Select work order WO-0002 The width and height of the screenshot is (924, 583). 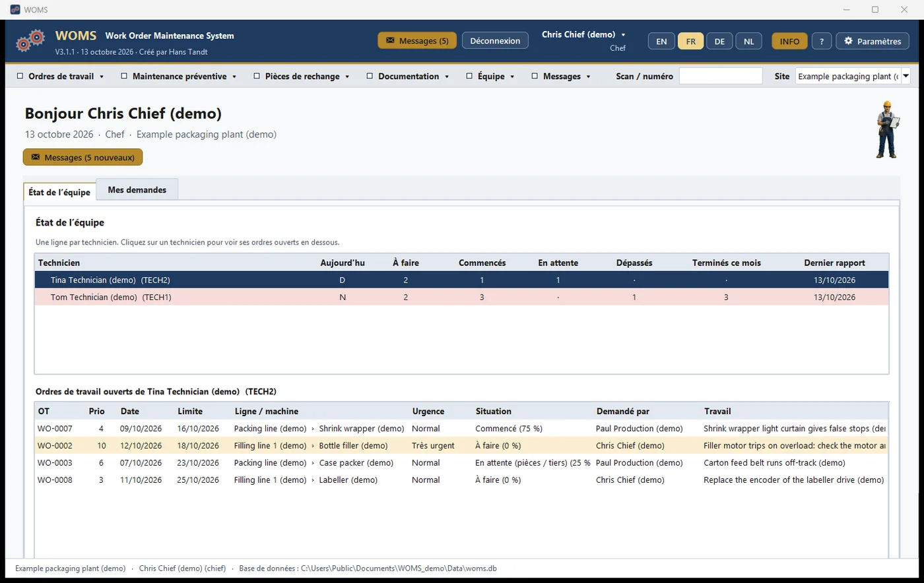coord(462,446)
